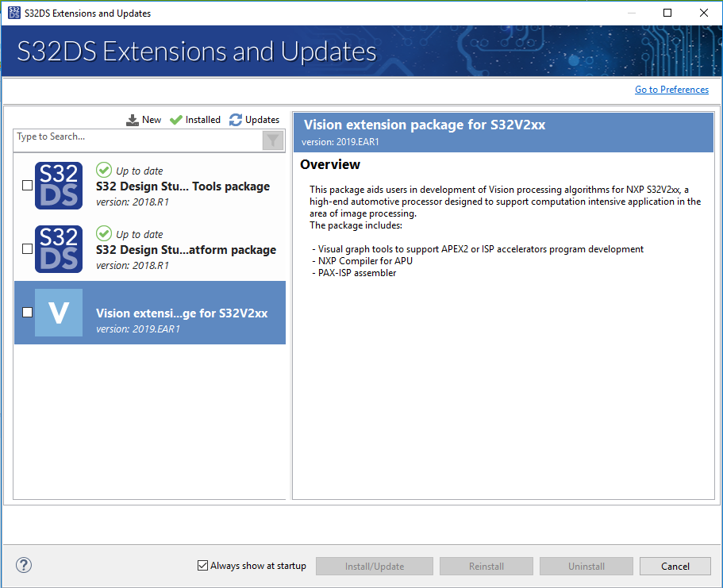This screenshot has height=588, width=723.
Task: Click the Installed filter green checkmark icon
Action: tap(175, 120)
